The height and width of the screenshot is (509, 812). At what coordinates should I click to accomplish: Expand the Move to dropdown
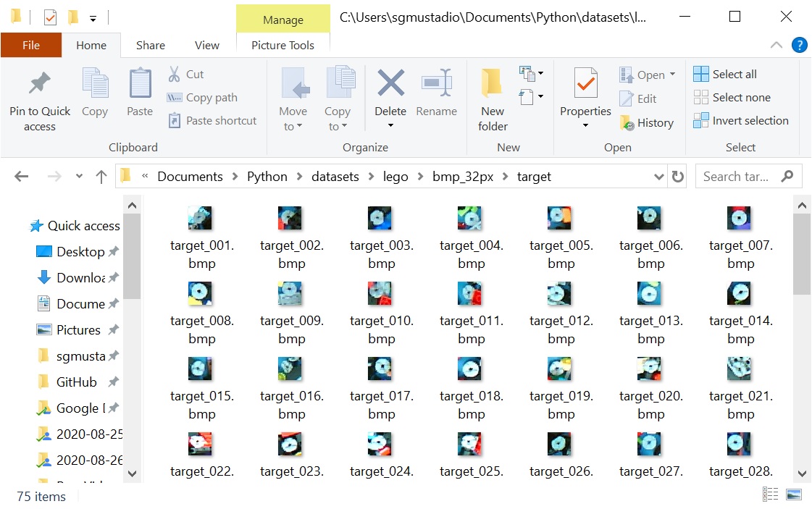tap(293, 127)
